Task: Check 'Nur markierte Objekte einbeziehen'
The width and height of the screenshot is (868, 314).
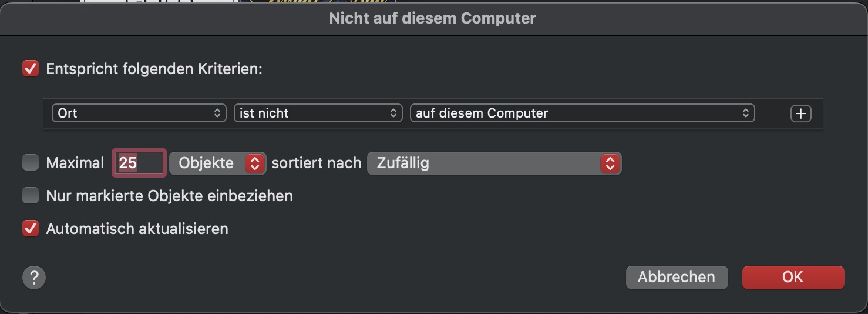Action: coord(31,195)
